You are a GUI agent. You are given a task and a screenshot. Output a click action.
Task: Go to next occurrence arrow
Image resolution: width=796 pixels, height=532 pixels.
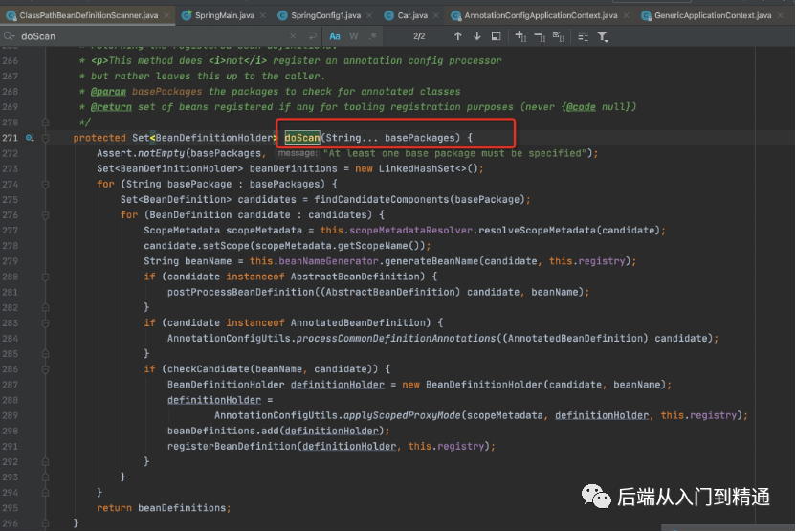pyautogui.click(x=477, y=36)
